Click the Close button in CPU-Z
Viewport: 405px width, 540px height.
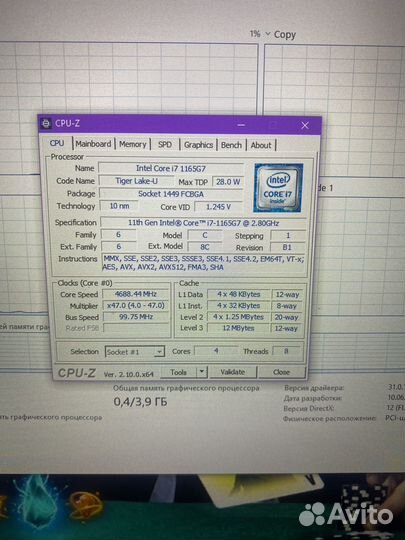coord(281,372)
